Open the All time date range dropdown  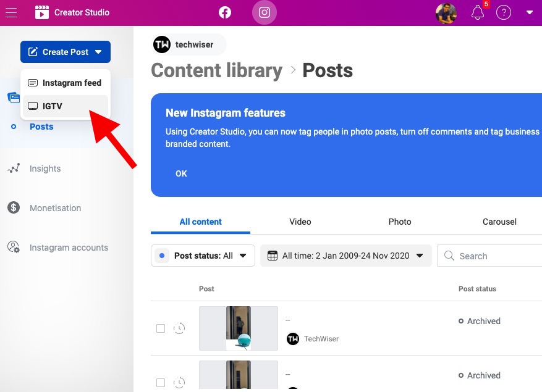tap(345, 256)
